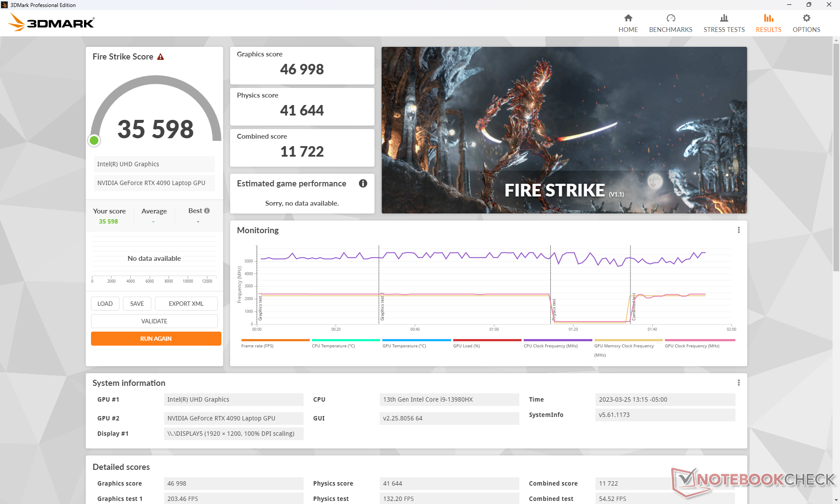The width and height of the screenshot is (840, 504).
Task: Open Stress Tests via the chart icon
Action: (724, 18)
